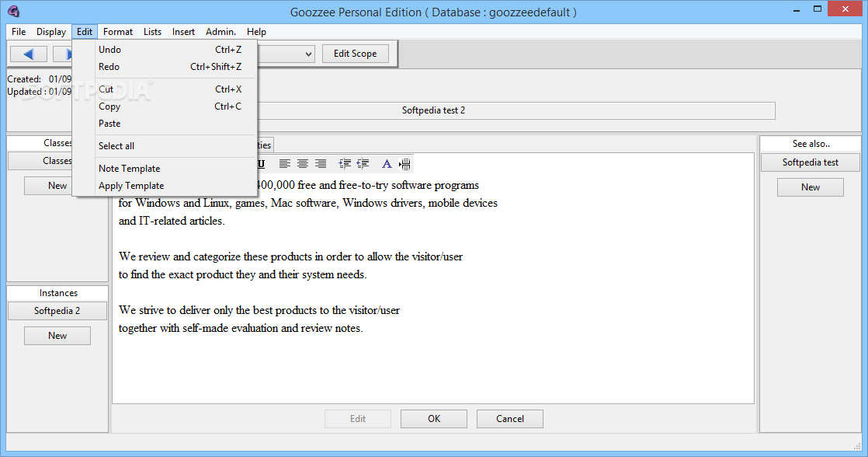The image size is (868, 457).
Task: Click the underline formatting icon
Action: coord(262,164)
